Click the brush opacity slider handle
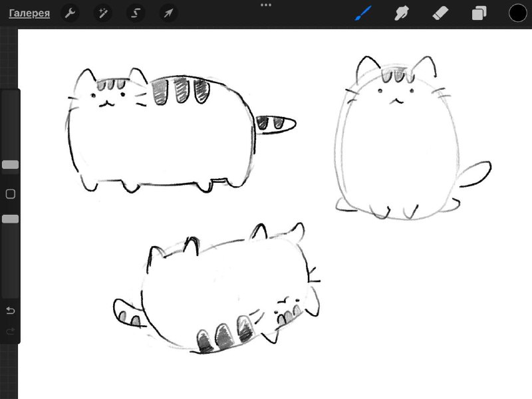 point(10,219)
